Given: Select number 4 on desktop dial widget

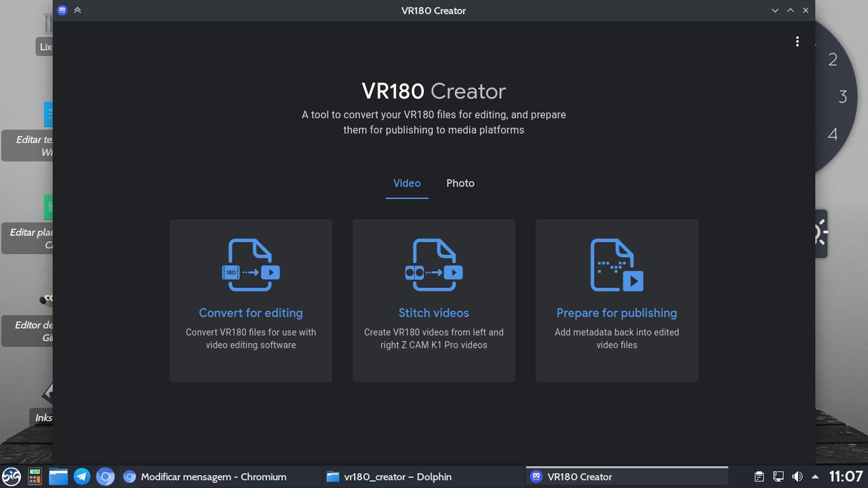Looking at the screenshot, I should point(833,134).
